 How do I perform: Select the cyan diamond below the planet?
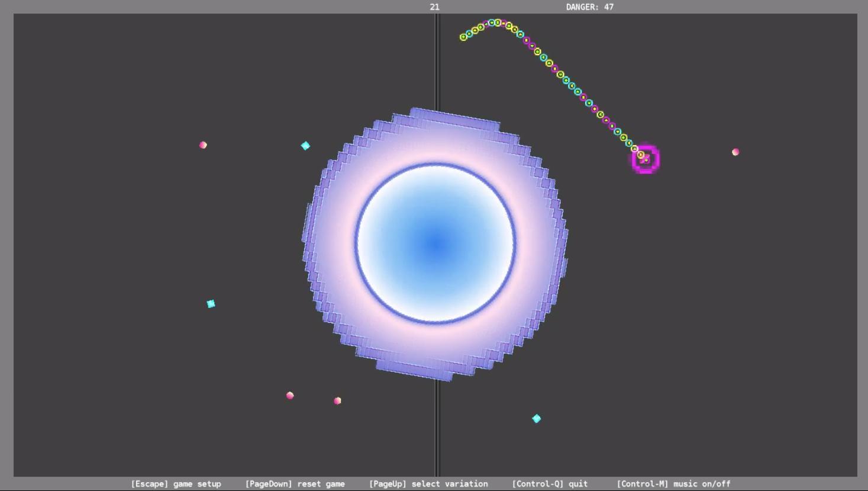(536, 418)
